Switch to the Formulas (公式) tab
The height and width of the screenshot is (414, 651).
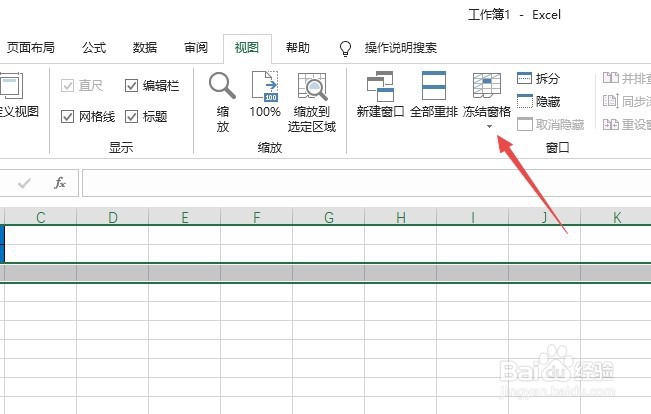pos(94,48)
